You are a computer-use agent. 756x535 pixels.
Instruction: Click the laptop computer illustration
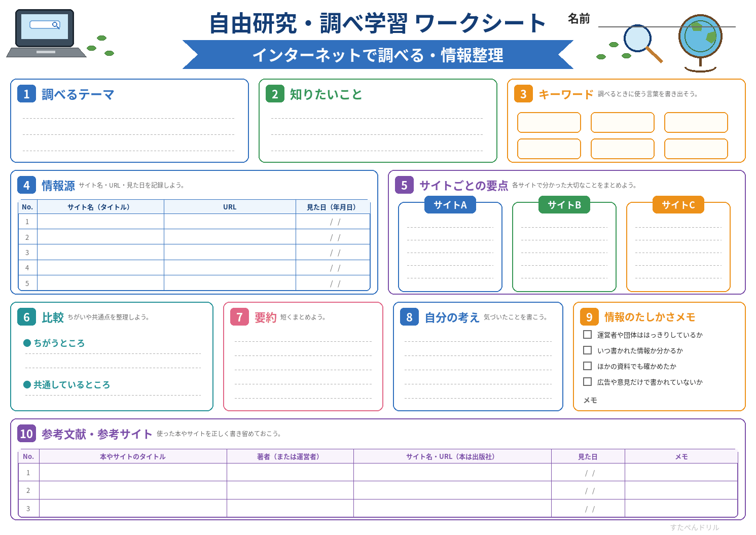[x=46, y=33]
